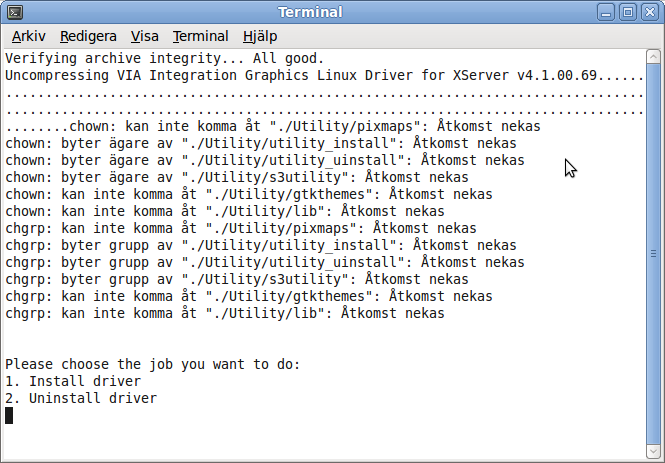665x463 pixels.
Task: Click the '2. Uninstall driver' option text
Action: pos(81,398)
